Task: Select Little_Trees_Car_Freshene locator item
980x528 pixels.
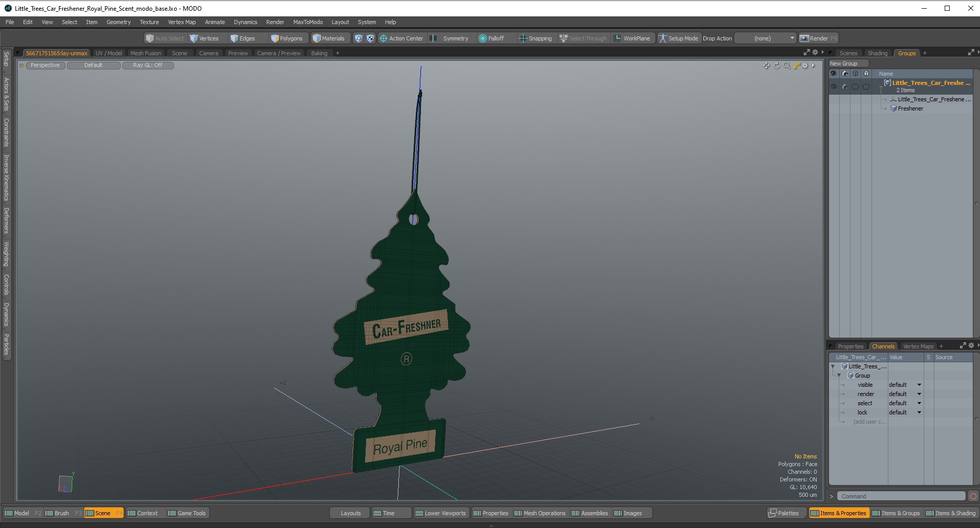Action: coord(934,99)
